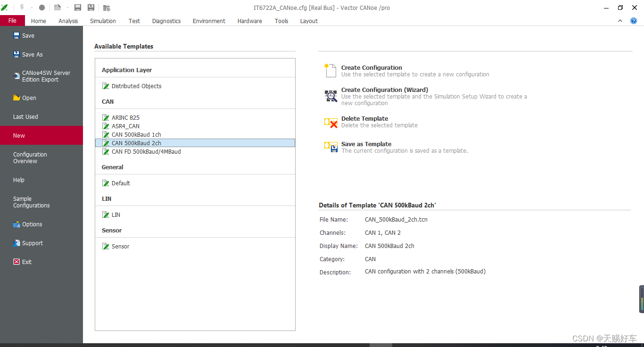Switch to the Diagnostics ribbon tab
This screenshot has width=644, height=347.
166,21
